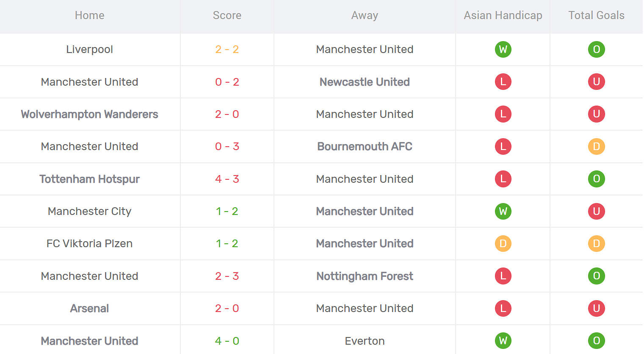
Task: Click the Total Goals column header
Action: pos(596,16)
